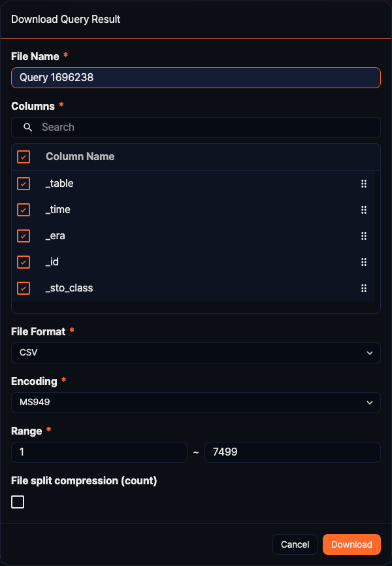Uncheck the _era column checkbox

pyautogui.click(x=24, y=236)
